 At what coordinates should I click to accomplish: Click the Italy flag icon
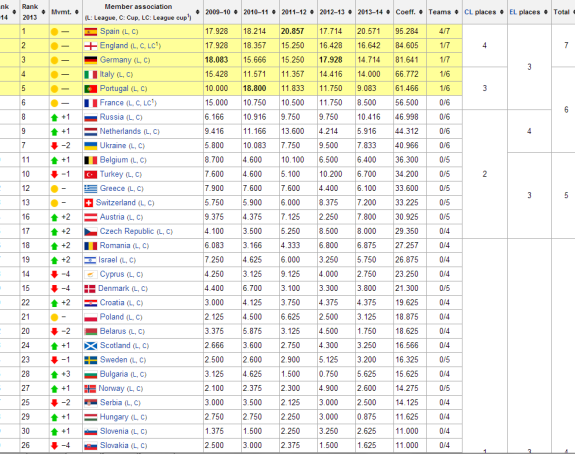click(x=91, y=75)
